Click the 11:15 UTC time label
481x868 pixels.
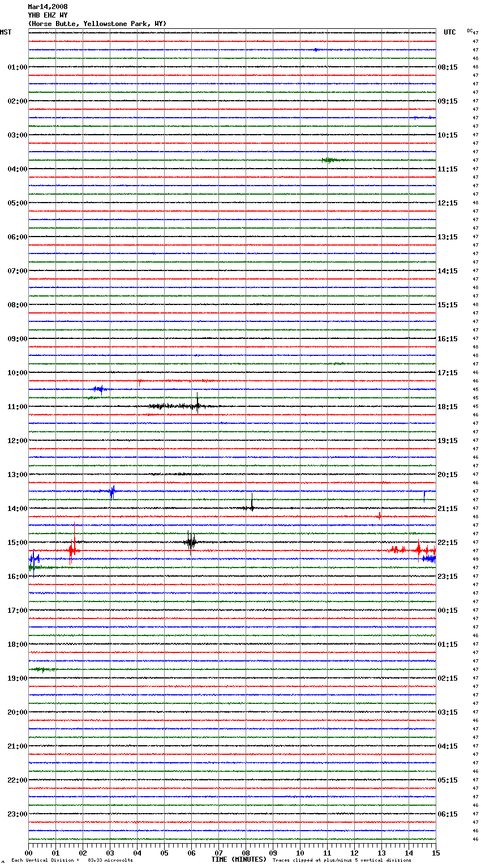tap(448, 169)
